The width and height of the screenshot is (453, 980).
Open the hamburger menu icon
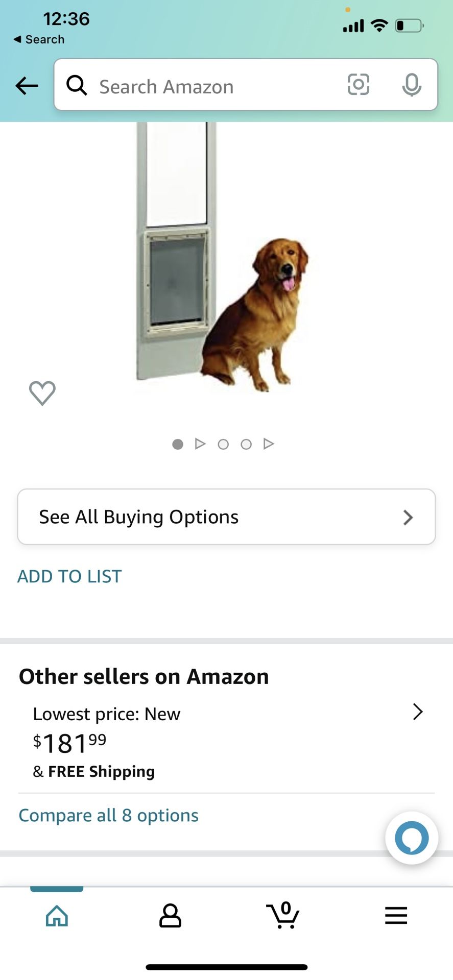point(395,915)
